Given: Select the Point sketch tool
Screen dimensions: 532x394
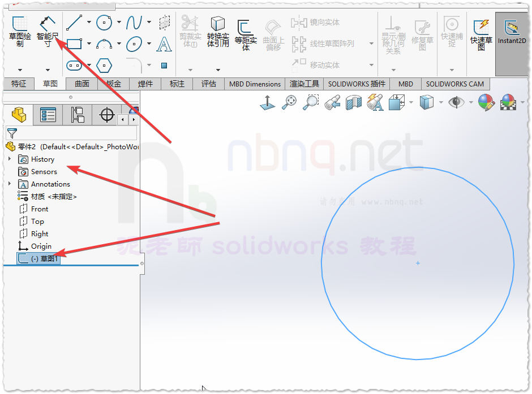Looking at the screenshot, I should pyautogui.click(x=164, y=66).
